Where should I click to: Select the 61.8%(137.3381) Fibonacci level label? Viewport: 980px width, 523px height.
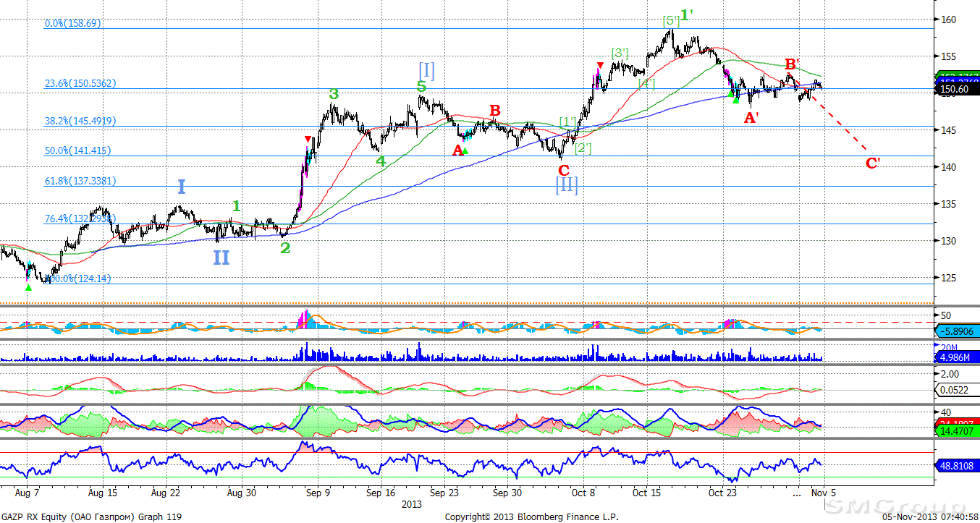80,181
